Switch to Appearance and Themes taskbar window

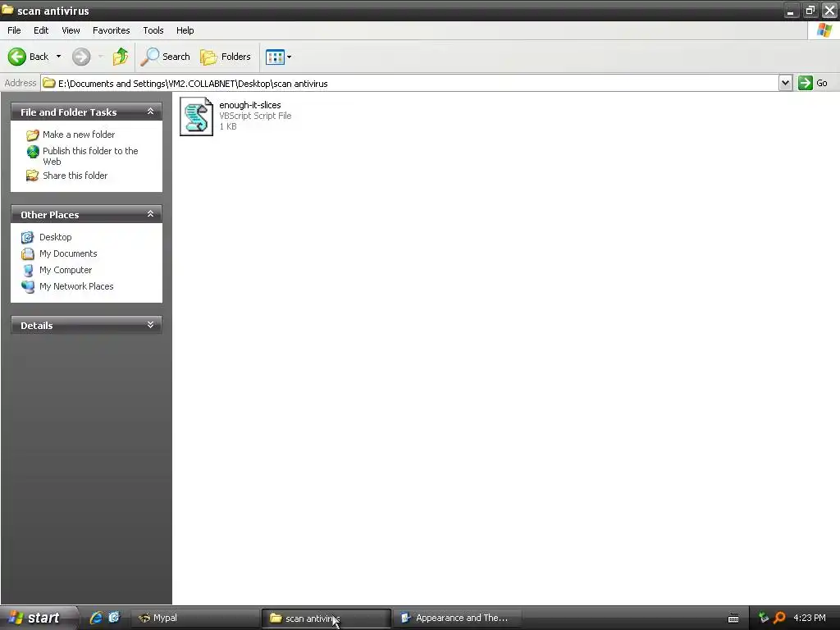(457, 618)
